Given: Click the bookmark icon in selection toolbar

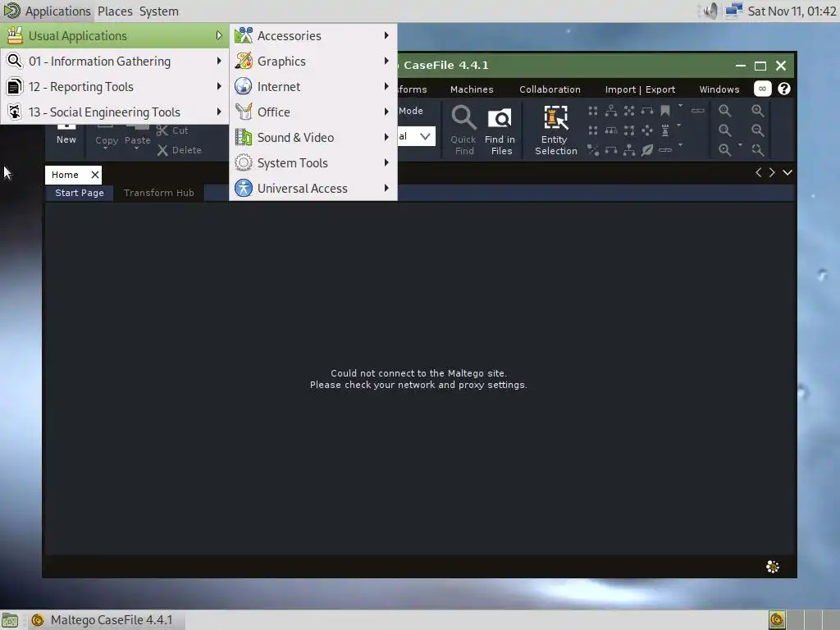Looking at the screenshot, I should (664, 111).
